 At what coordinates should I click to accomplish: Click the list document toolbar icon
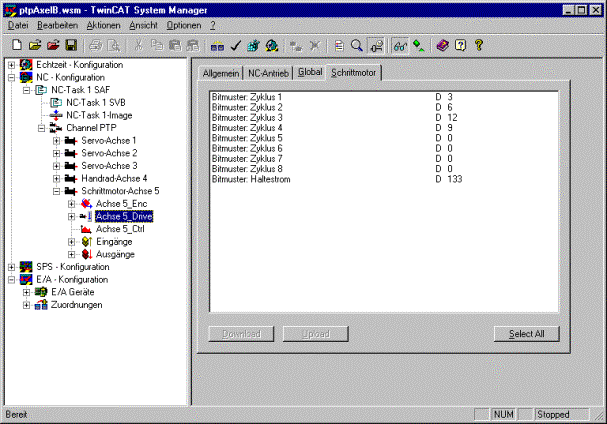pyautogui.click(x=339, y=46)
